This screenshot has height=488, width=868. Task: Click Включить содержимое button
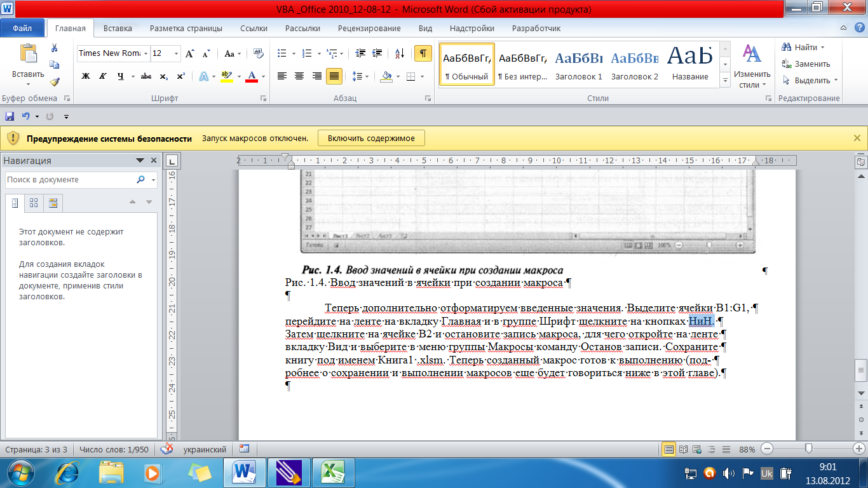tap(372, 138)
